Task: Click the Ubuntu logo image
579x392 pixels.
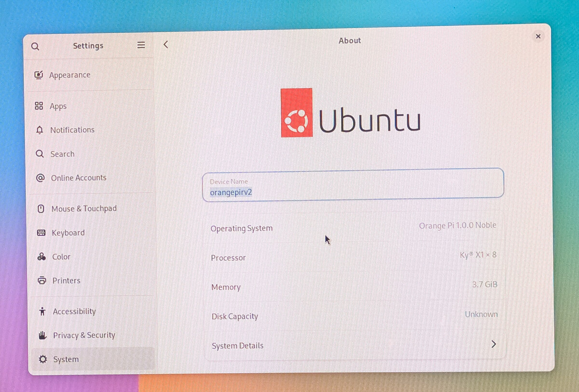Action: point(351,113)
